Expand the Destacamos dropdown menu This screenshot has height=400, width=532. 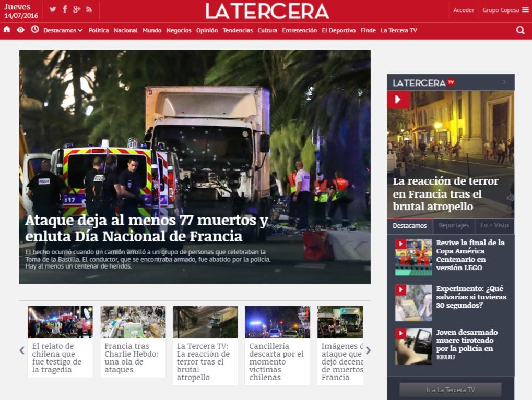click(x=63, y=30)
